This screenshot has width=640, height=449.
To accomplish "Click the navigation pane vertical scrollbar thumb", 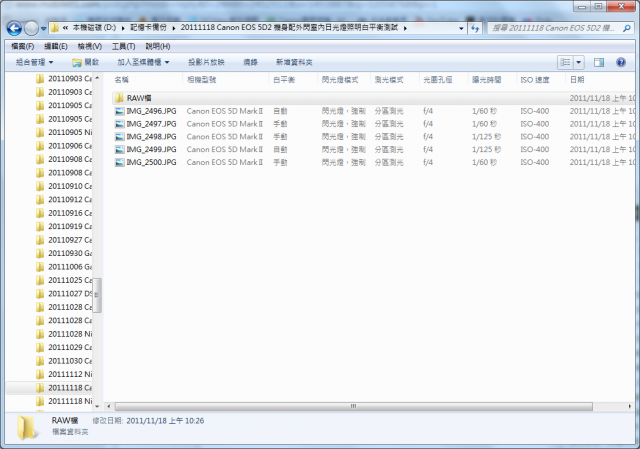I will click(x=97, y=295).
